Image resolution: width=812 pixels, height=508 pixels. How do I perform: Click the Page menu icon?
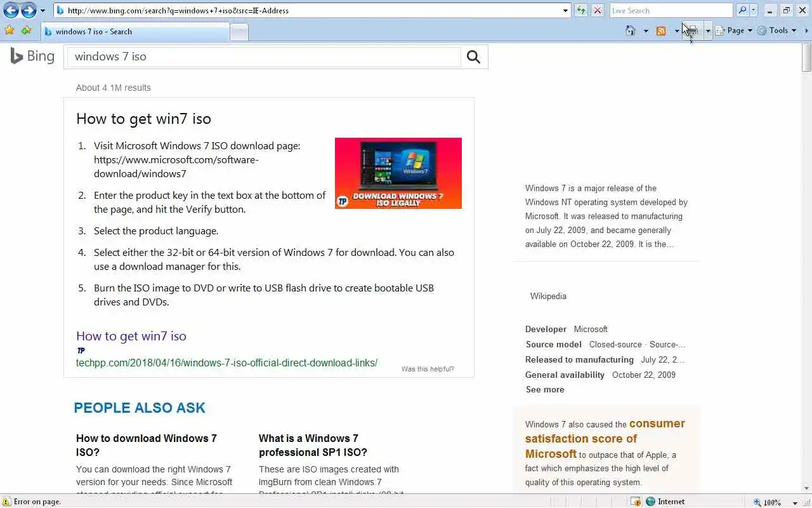pyautogui.click(x=720, y=30)
